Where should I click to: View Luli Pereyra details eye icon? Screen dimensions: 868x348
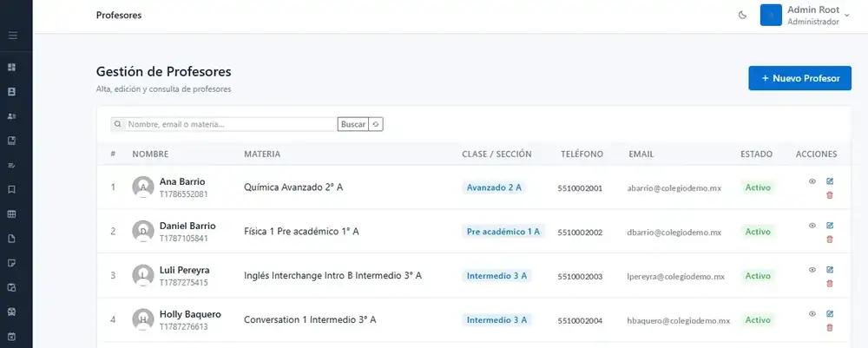812,269
